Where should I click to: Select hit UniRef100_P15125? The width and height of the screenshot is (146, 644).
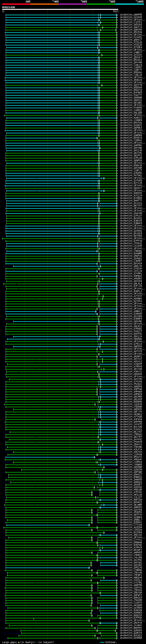tap(131, 45)
